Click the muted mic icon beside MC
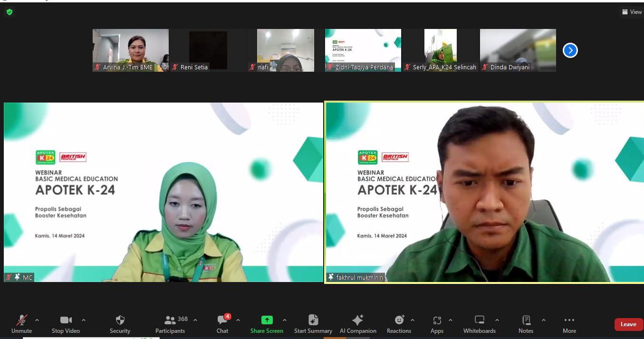 click(x=9, y=277)
